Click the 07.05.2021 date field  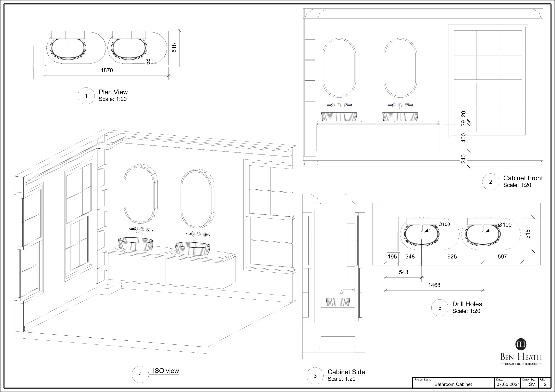click(x=508, y=384)
